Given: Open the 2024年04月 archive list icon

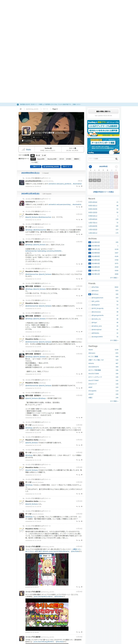Looking at the screenshot, I should point(89,260).
